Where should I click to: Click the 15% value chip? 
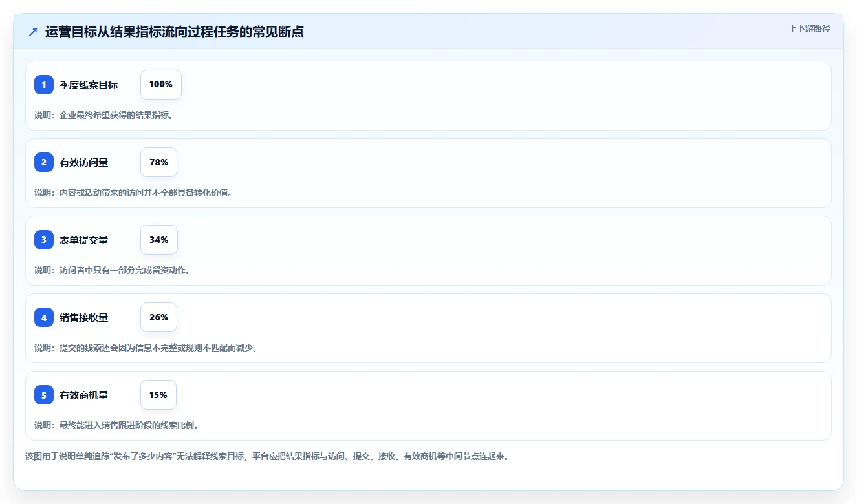158,395
